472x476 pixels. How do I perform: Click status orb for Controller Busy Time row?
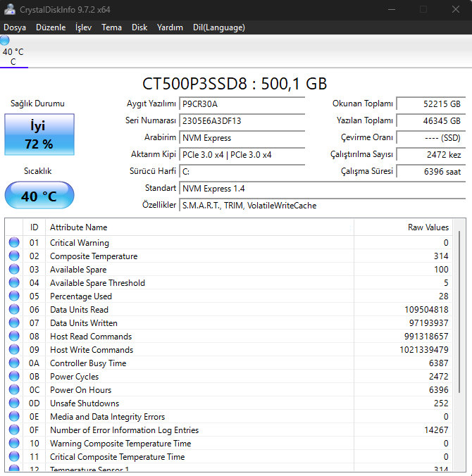tap(14, 363)
